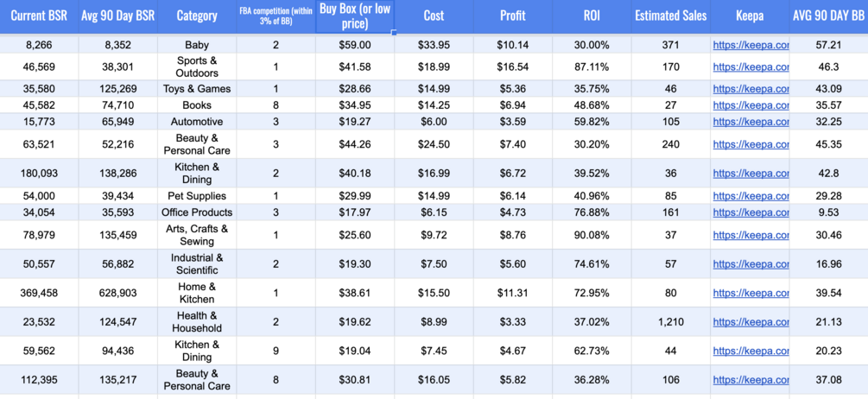Select the Category column header
This screenshot has width=868, height=399.
click(x=196, y=16)
